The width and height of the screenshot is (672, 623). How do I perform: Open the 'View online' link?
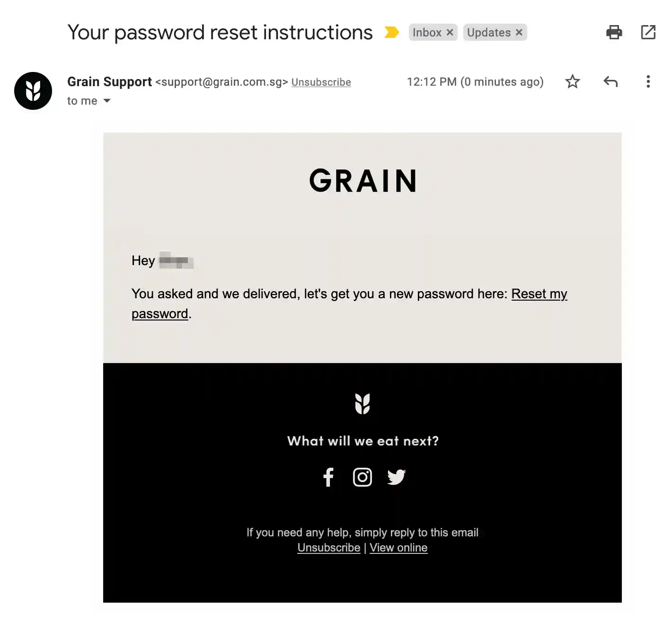click(x=398, y=548)
